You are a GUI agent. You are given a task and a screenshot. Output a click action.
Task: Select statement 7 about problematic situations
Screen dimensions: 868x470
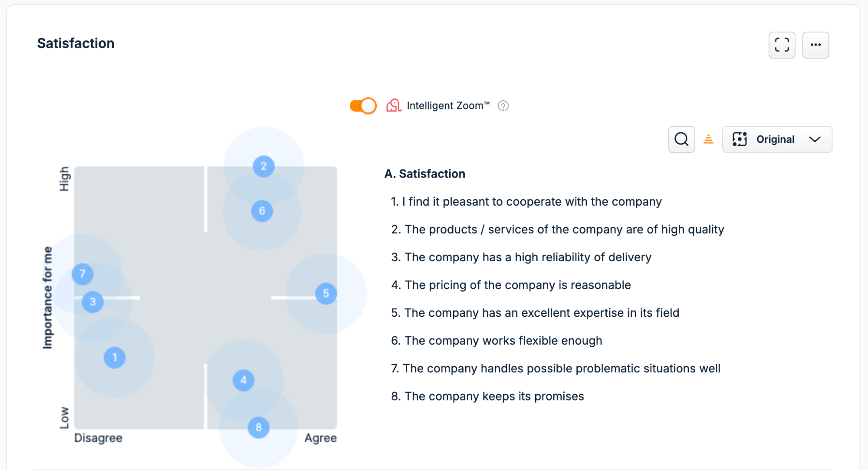(x=556, y=368)
